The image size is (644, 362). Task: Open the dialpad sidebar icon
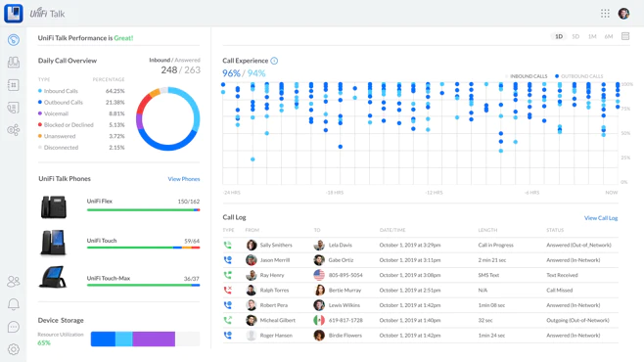(x=13, y=85)
